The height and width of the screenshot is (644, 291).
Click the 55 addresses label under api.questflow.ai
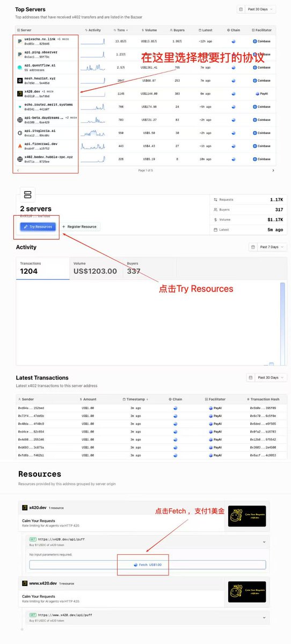point(35,70)
